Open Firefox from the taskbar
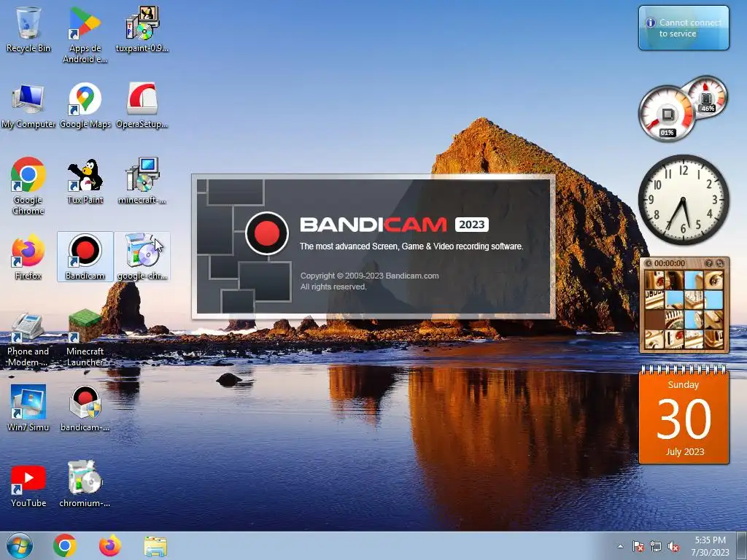 pos(109,545)
